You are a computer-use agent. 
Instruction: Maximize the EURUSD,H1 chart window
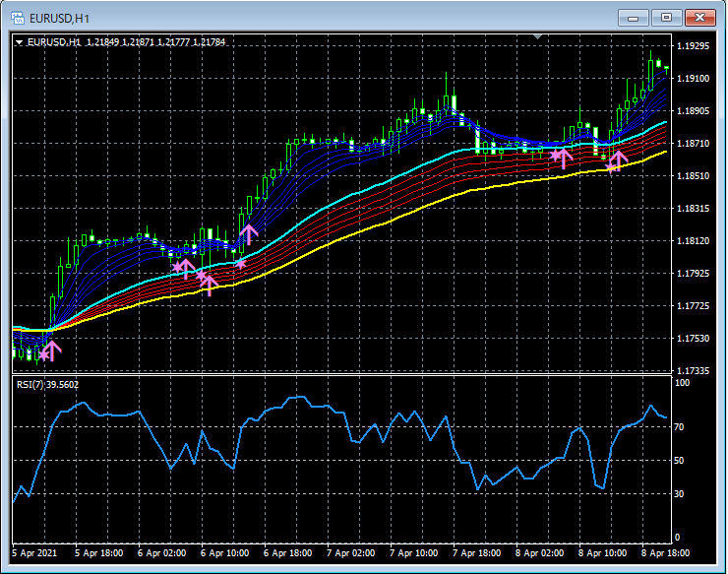click(667, 18)
